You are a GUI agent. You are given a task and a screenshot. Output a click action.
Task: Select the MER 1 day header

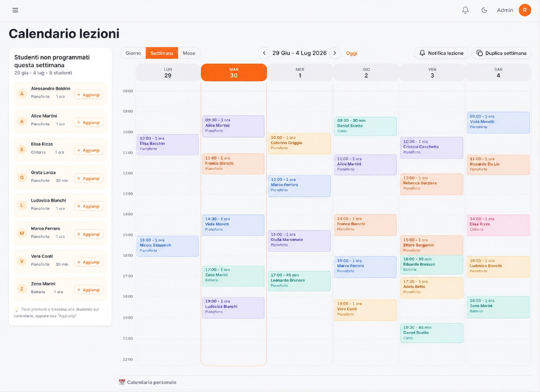pos(300,73)
